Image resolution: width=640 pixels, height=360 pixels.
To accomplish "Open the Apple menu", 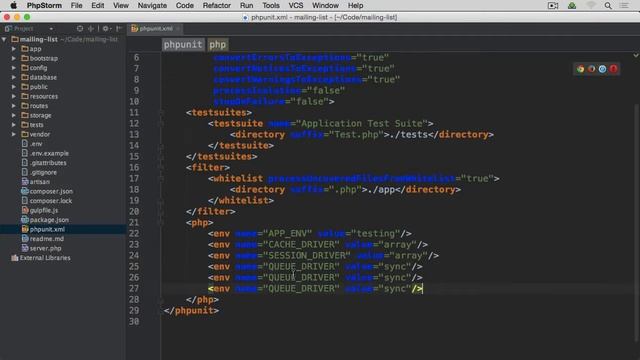I will coord(13,6).
